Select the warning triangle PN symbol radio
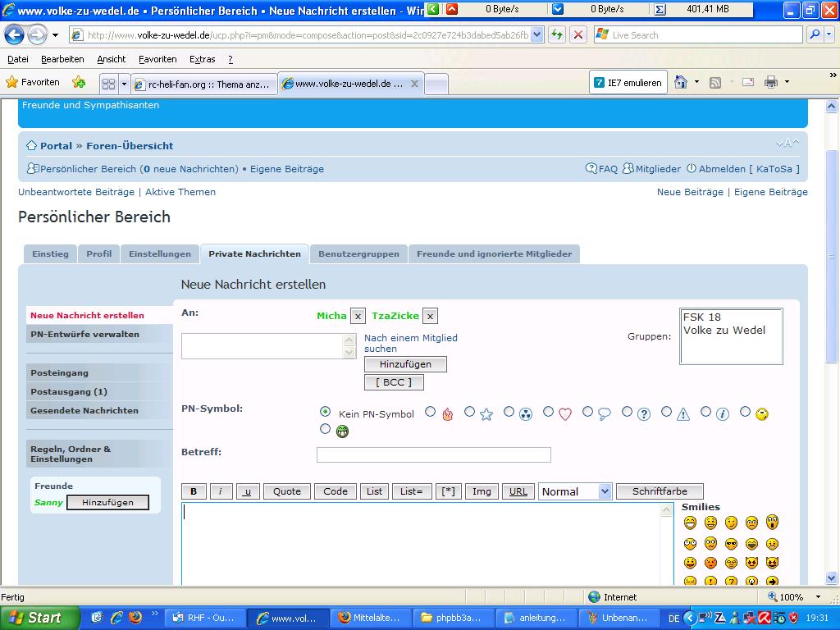Image resolution: width=840 pixels, height=630 pixels. [x=666, y=412]
